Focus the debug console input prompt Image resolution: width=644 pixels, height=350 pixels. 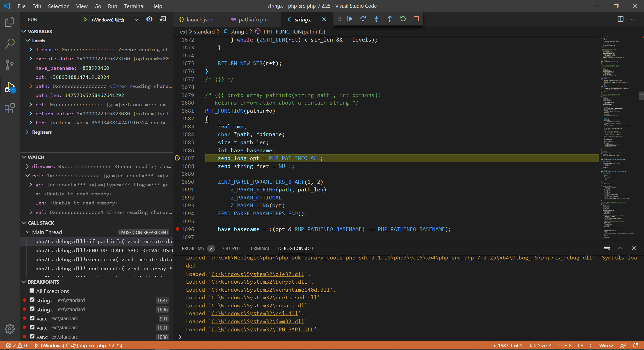pos(410,337)
